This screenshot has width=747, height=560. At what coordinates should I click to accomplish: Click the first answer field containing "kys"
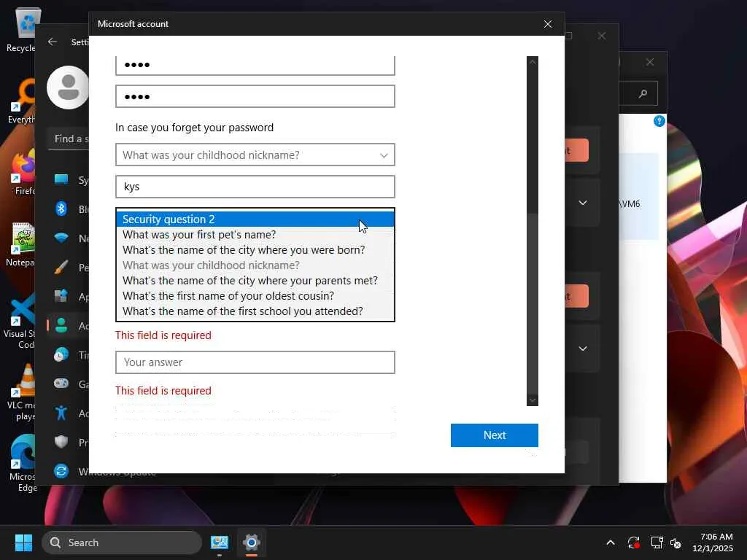255,187
